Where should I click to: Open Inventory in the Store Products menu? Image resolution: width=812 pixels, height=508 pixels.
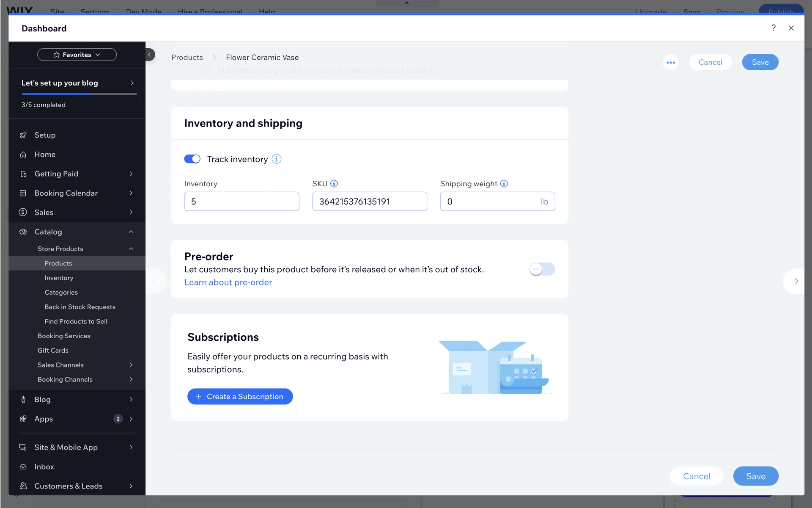tap(59, 278)
